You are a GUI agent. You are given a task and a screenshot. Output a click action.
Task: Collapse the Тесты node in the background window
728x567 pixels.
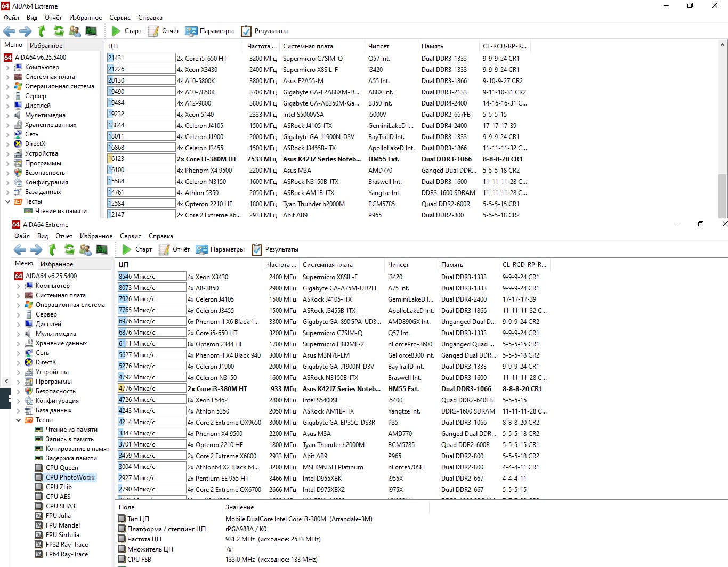(7, 201)
